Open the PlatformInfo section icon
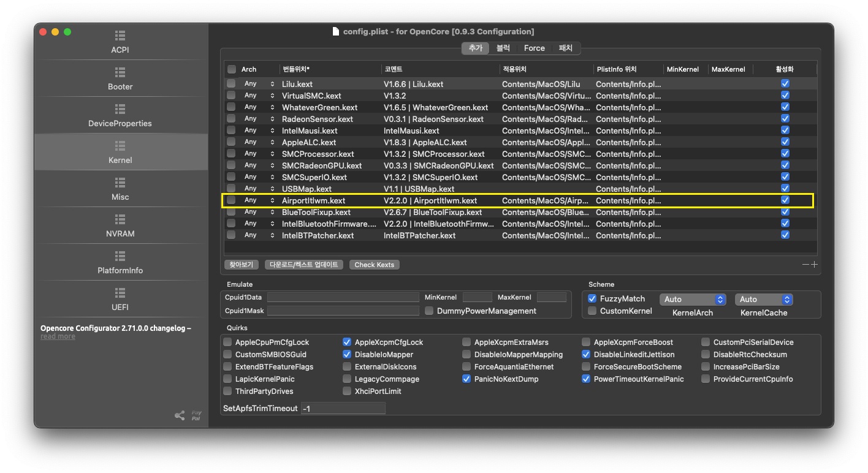The height and width of the screenshot is (473, 868). 120,256
